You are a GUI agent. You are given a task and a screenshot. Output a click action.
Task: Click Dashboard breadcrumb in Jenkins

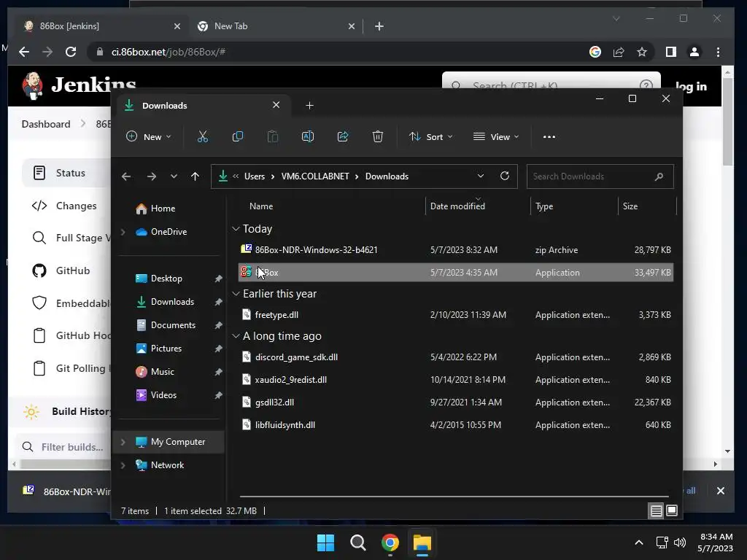(x=46, y=124)
